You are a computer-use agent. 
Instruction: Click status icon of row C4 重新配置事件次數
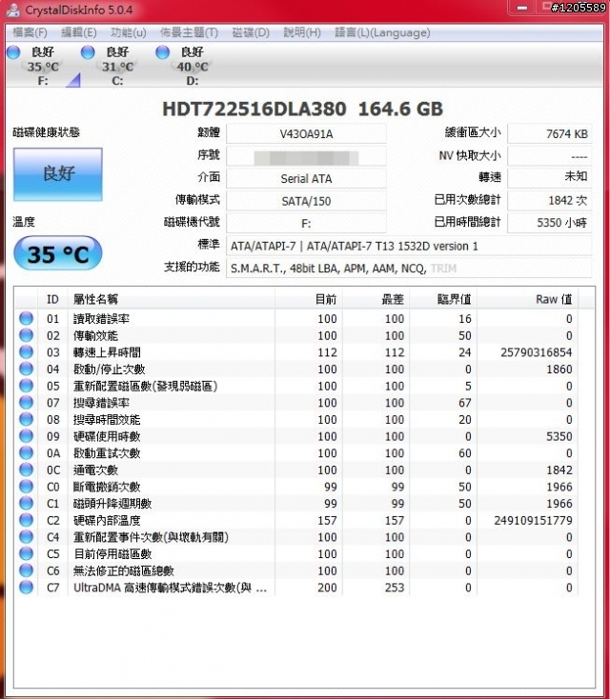click(x=27, y=536)
